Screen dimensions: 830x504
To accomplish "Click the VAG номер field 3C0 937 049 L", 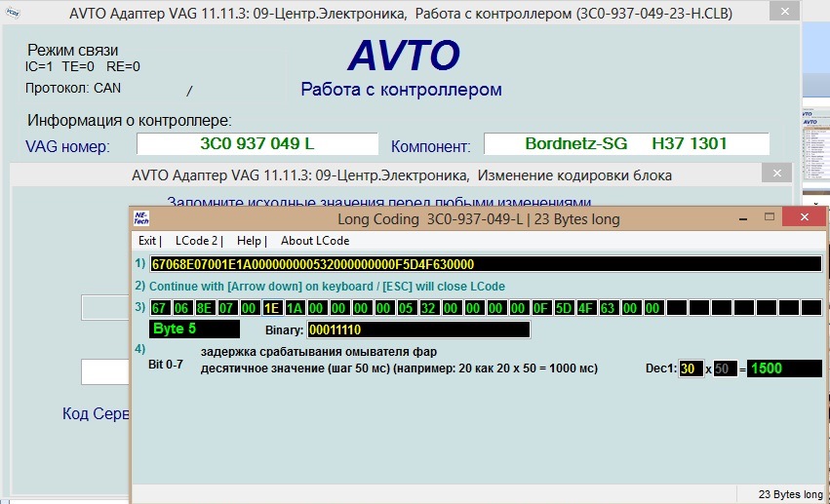I will (x=257, y=144).
